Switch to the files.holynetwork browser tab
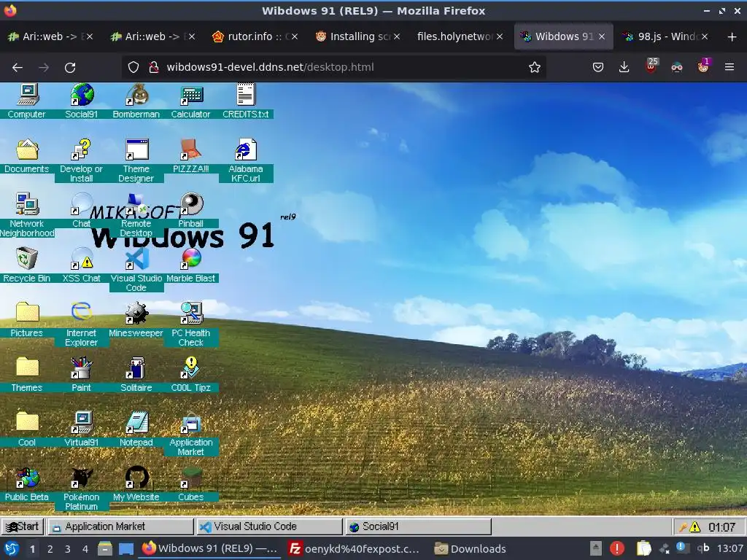The height and width of the screenshot is (560, 747). point(460,36)
